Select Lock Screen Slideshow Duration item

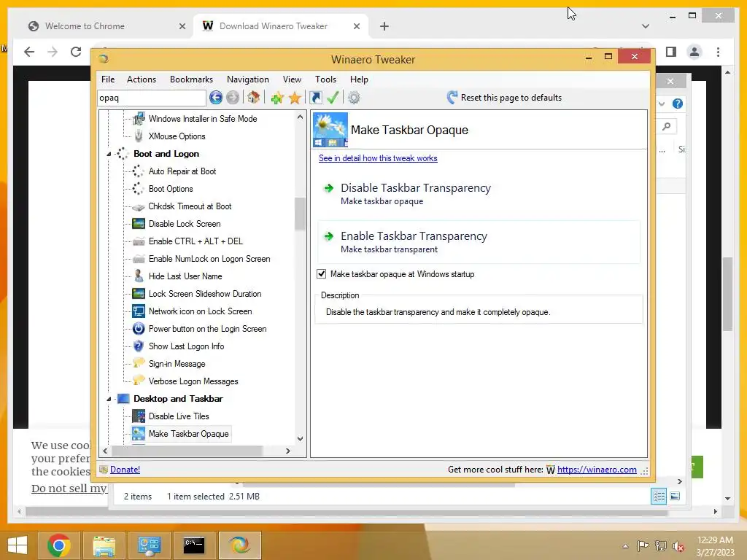205,294
